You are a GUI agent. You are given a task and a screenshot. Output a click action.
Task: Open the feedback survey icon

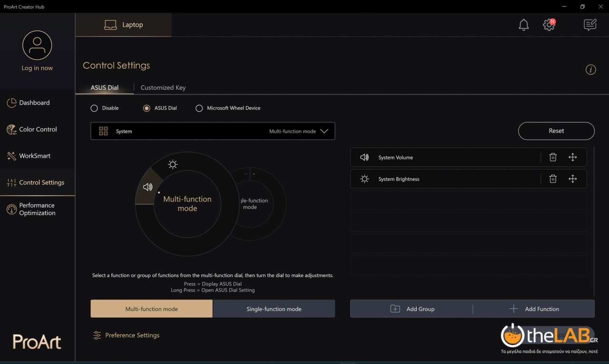click(589, 25)
